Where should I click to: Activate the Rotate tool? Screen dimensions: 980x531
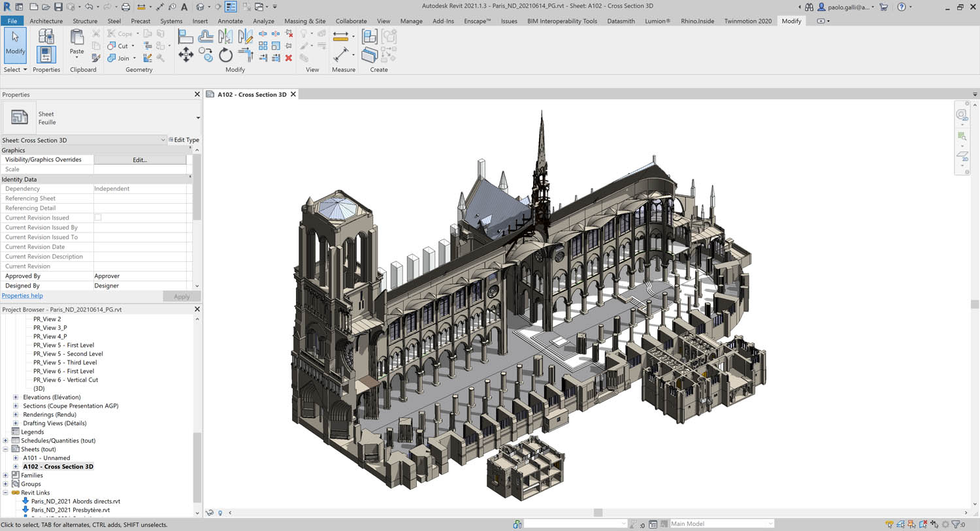coord(225,56)
